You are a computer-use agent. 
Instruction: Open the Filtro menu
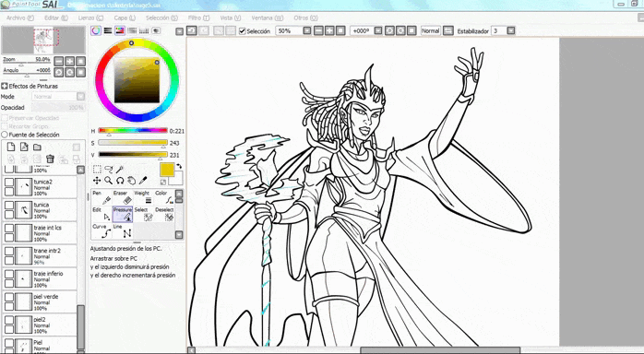coord(198,18)
